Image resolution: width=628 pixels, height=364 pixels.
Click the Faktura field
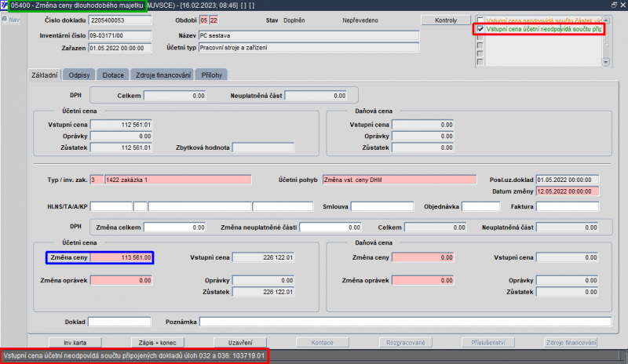pos(568,206)
